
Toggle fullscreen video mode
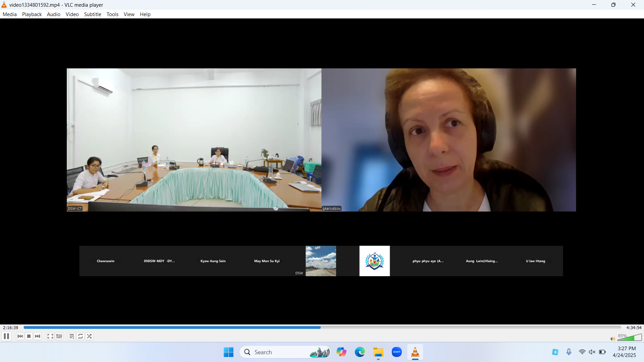[x=50, y=336]
